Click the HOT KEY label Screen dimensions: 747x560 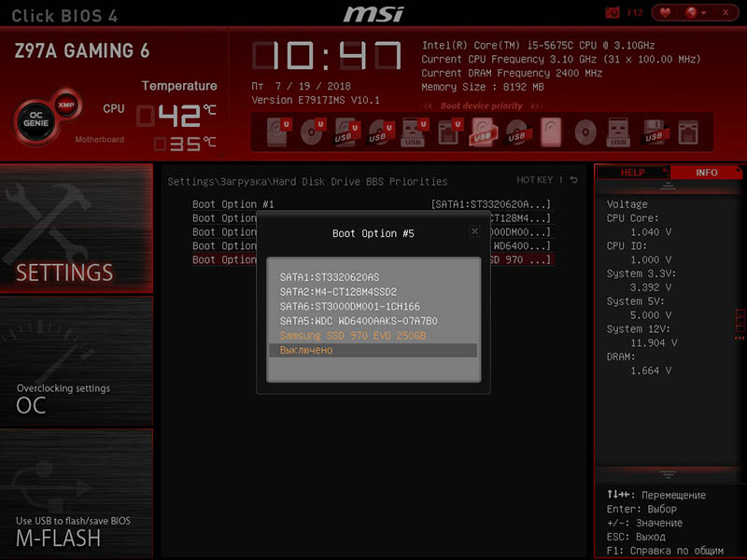(x=534, y=180)
